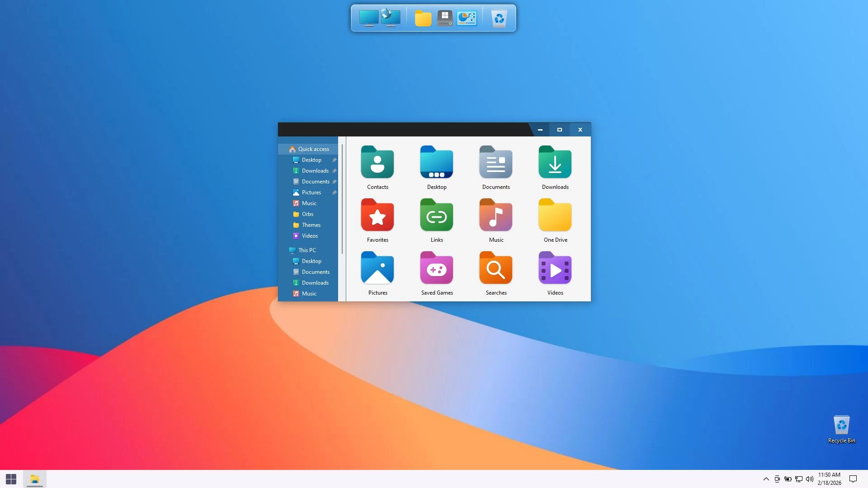Click the yellow folder icon in dock
This screenshot has height=488, width=868.
pos(423,19)
